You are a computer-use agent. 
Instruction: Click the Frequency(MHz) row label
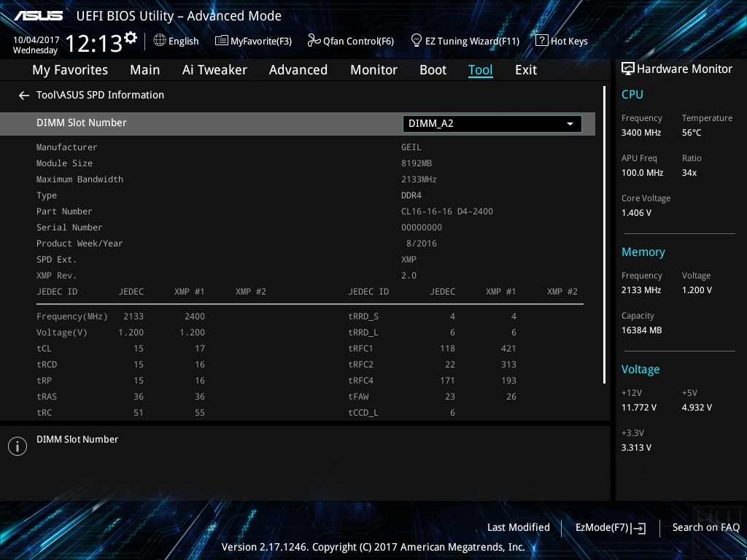[x=72, y=316]
